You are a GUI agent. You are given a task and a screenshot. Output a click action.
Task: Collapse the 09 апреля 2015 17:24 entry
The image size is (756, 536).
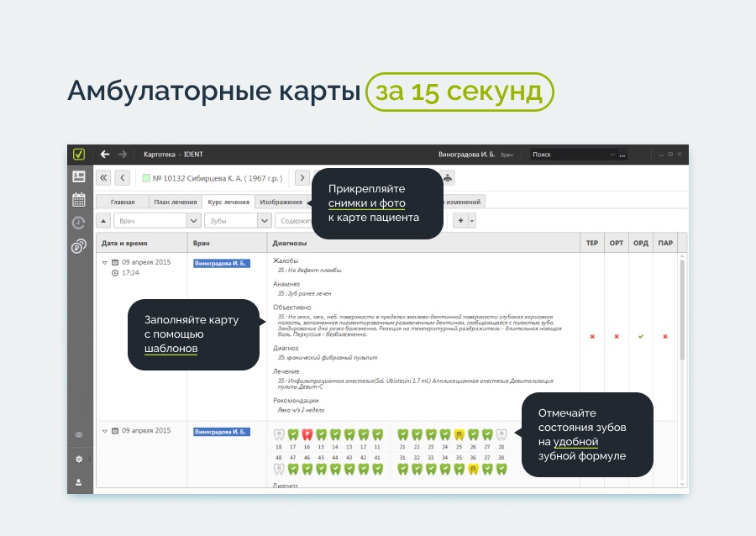(105, 263)
